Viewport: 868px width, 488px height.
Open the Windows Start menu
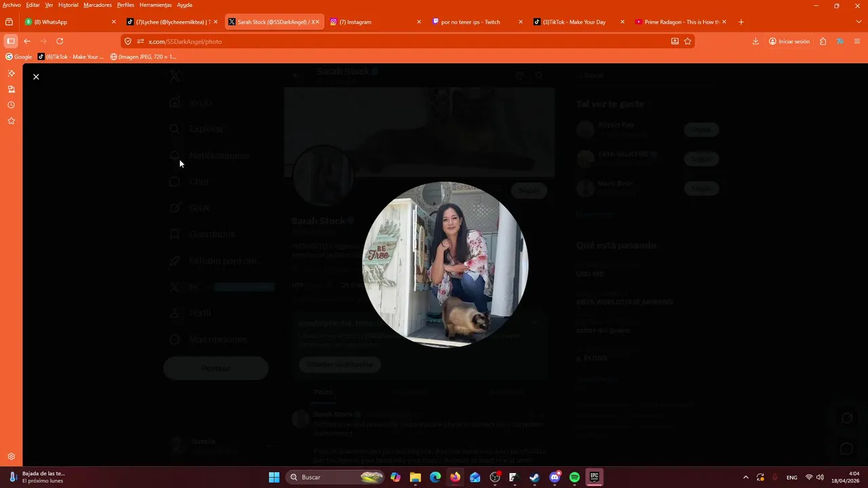click(x=274, y=477)
